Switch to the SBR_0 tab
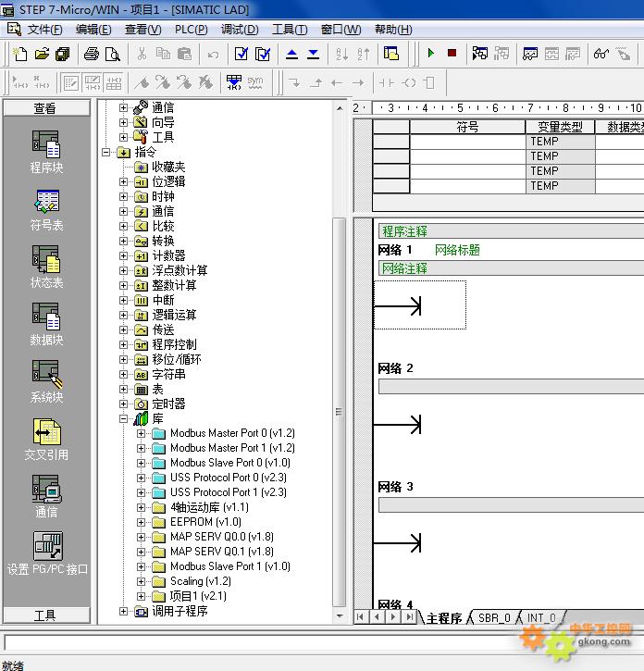 coord(494,618)
